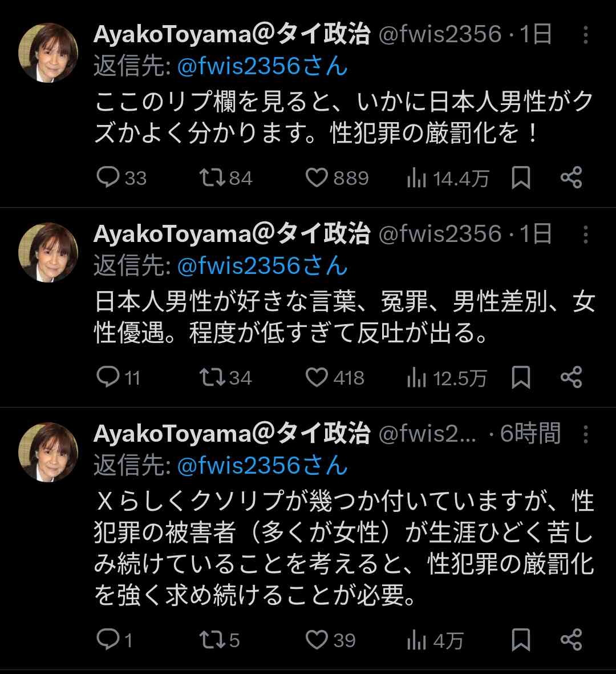Open @fwis2356さん reply link in first tweet
The width and height of the screenshot is (616, 674).
pos(262,67)
